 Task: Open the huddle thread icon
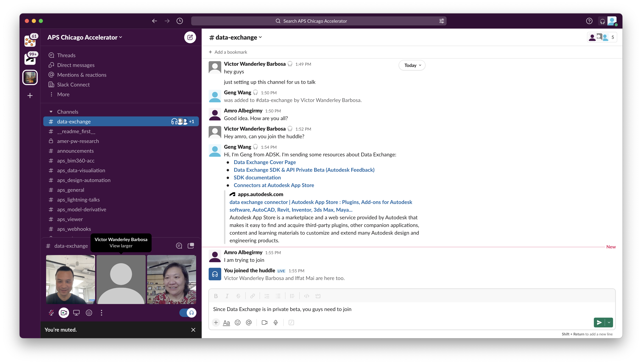179,246
